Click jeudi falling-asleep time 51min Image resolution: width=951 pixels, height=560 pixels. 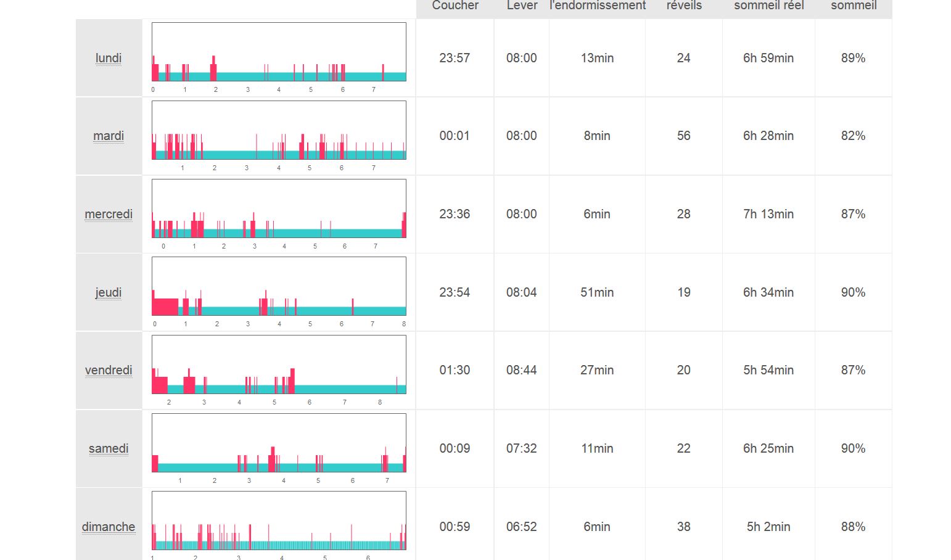click(x=597, y=292)
